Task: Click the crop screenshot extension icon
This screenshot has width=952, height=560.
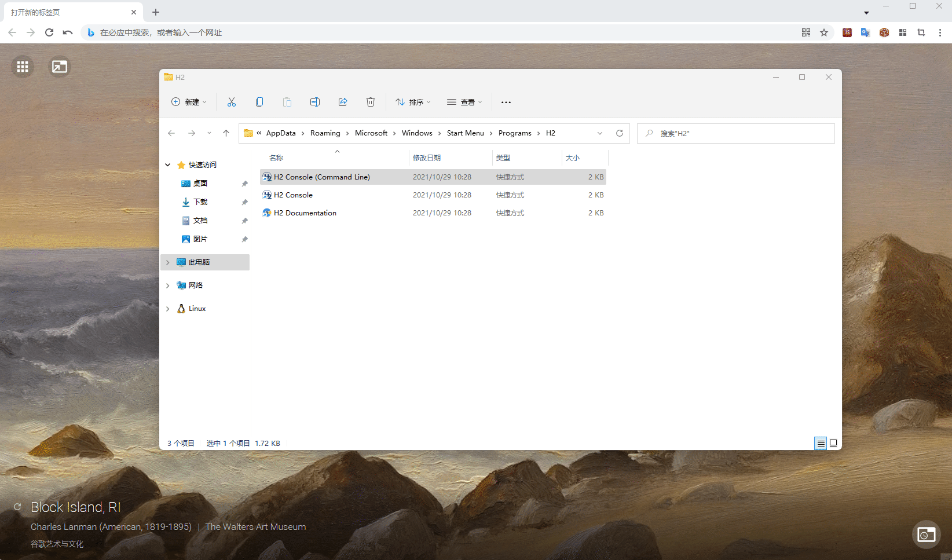Action: 921,32
